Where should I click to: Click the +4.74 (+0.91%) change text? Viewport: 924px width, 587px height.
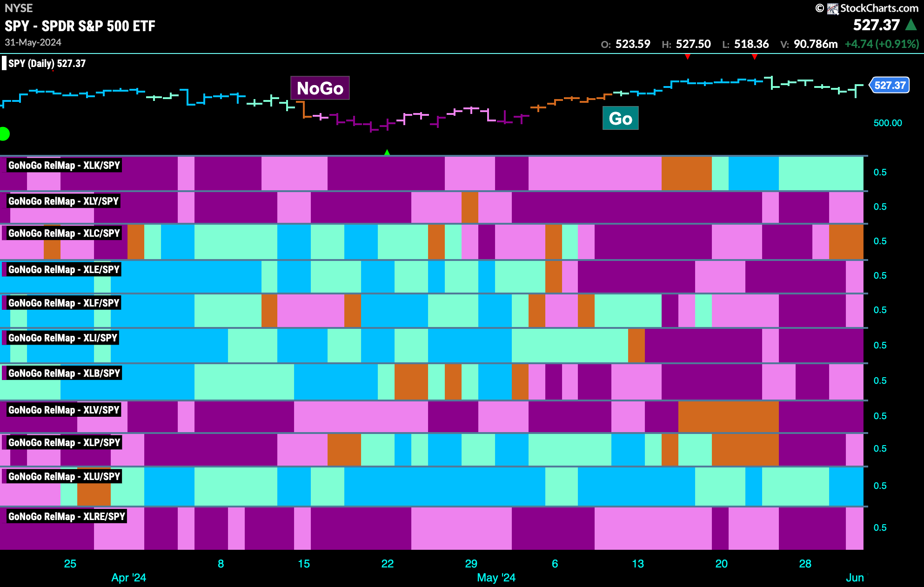pyautogui.click(x=882, y=44)
